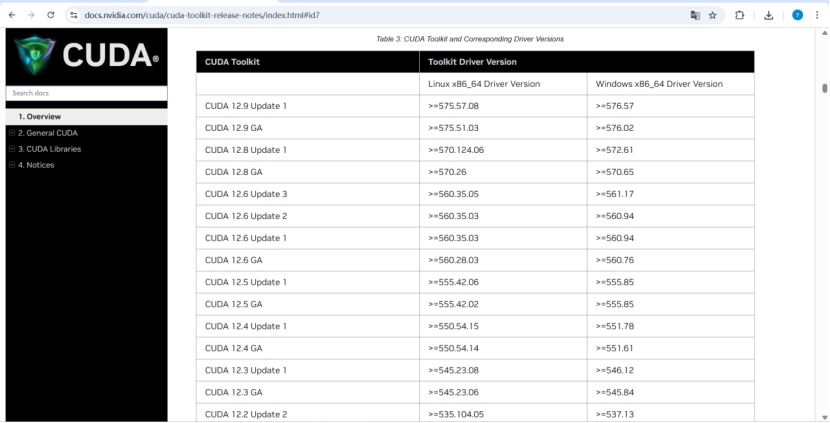Click the CUDA 12.3 Update 1 cell
Image resolution: width=830 pixels, height=423 pixels.
pyautogui.click(x=308, y=371)
